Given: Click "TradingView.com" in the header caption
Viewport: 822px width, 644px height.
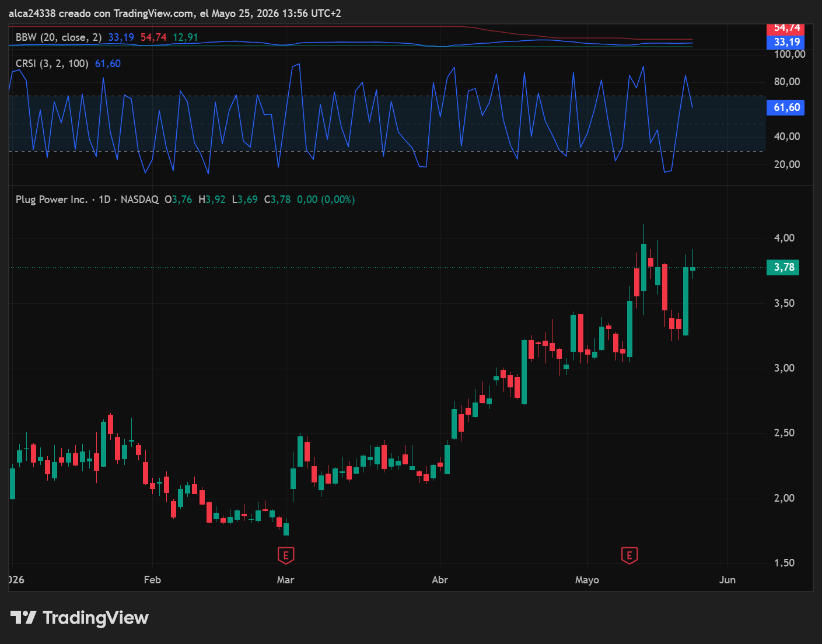Looking at the screenshot, I should [x=153, y=13].
